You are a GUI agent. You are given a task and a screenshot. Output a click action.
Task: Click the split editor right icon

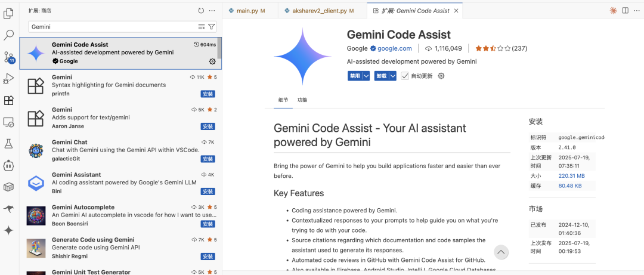coord(625,11)
